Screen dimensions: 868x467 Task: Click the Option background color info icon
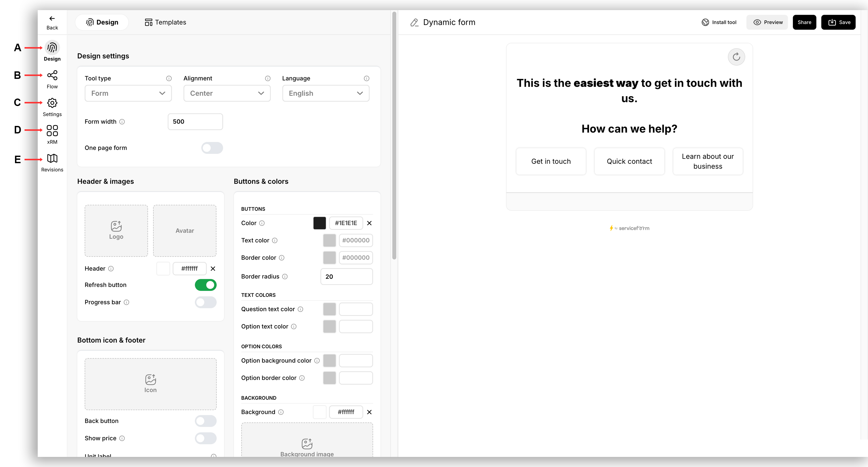[x=317, y=361]
